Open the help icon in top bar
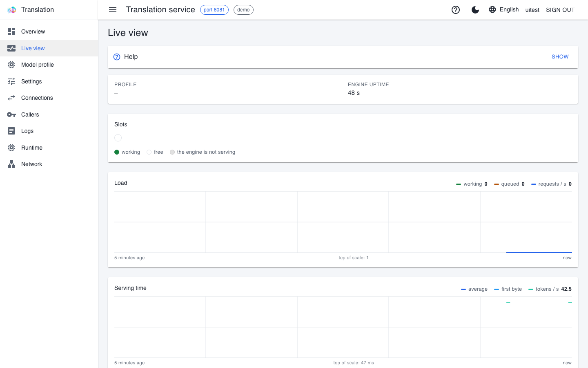The image size is (588, 368). point(456,10)
